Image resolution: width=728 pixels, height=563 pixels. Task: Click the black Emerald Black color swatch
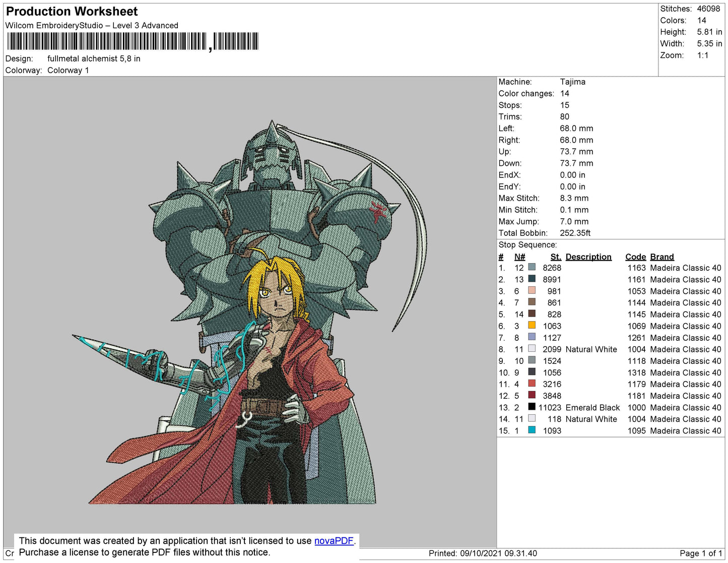click(x=532, y=407)
